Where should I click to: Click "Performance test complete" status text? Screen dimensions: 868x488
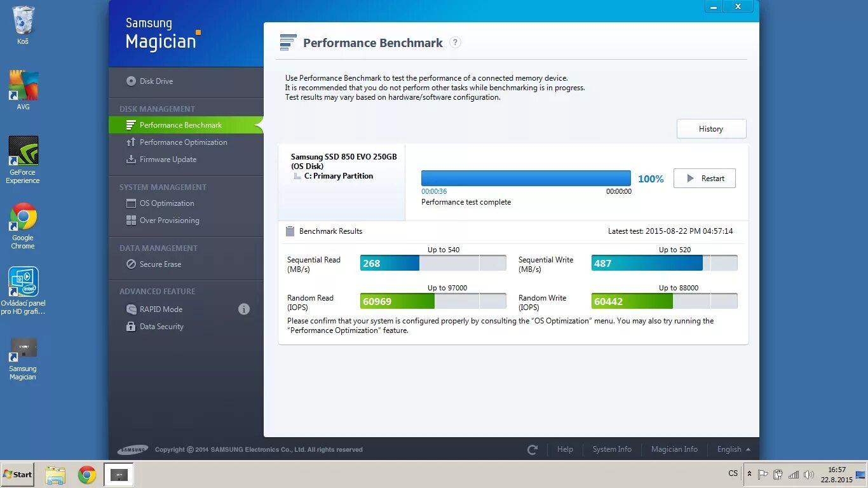466,202
